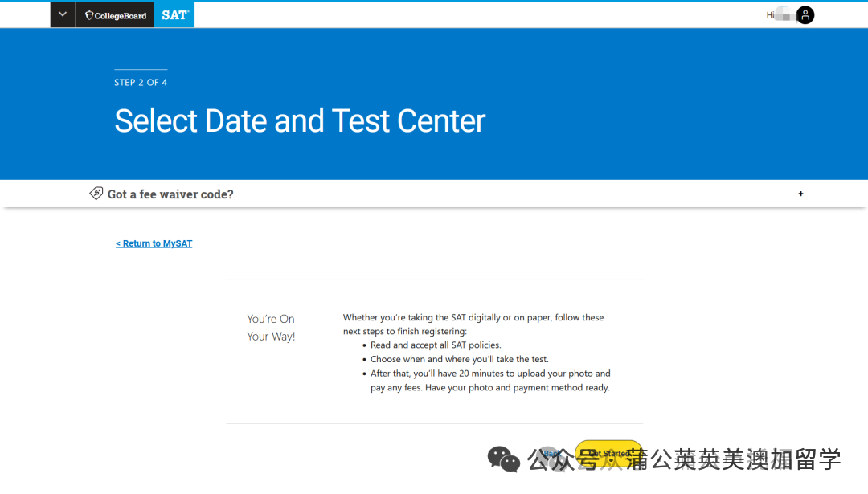
Task: Expand fee waiver section using plus sign
Action: click(800, 194)
